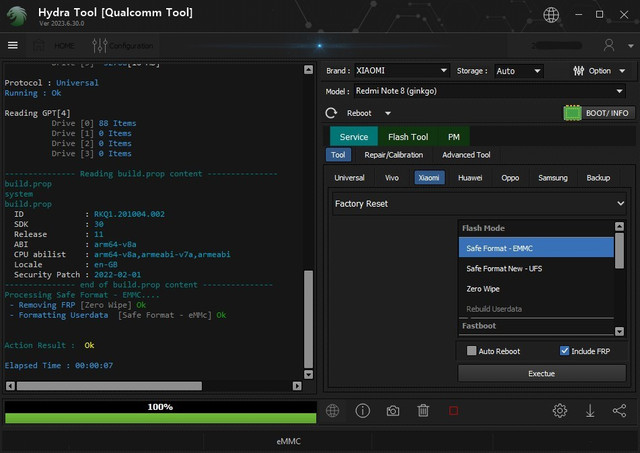Screen dimensions: 640x453
Task: Choose Rebuild Userdata option
Action: (x=536, y=309)
